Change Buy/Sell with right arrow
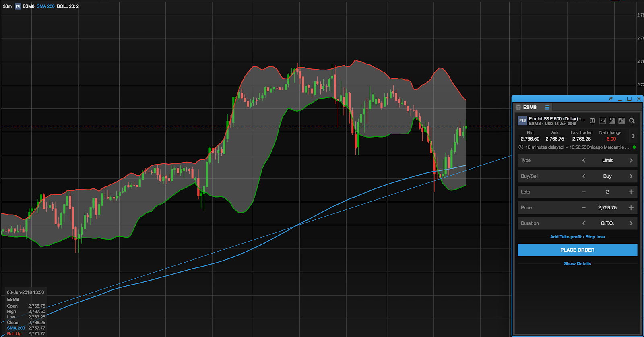Viewport: 644px width, 337px height. pyautogui.click(x=631, y=176)
